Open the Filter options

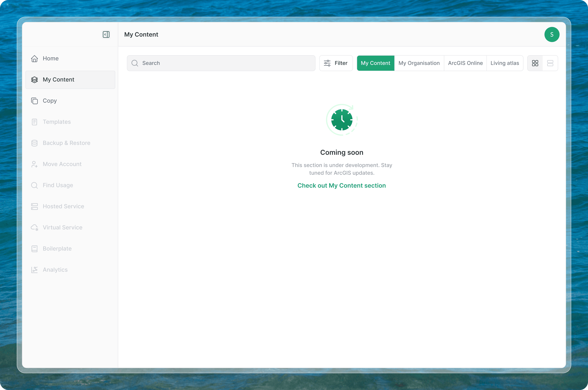tap(336, 63)
